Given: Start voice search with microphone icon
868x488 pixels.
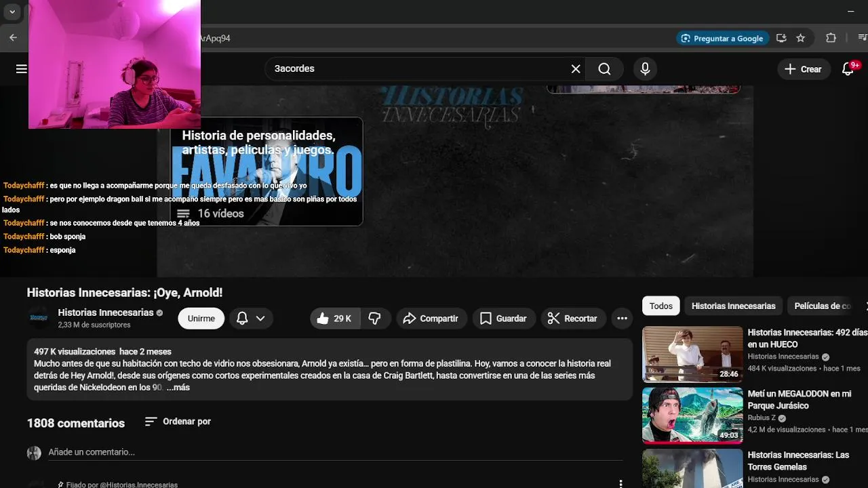Looking at the screenshot, I should [x=645, y=68].
